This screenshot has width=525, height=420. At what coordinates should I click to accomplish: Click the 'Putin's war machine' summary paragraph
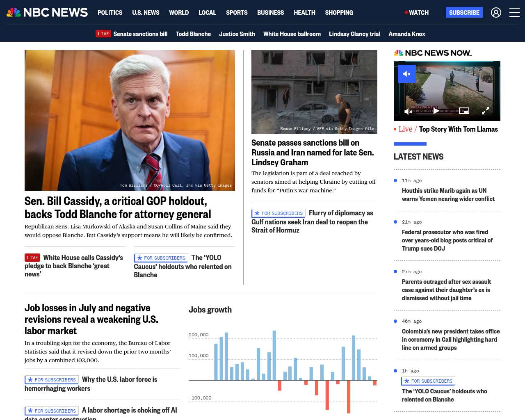314,182
